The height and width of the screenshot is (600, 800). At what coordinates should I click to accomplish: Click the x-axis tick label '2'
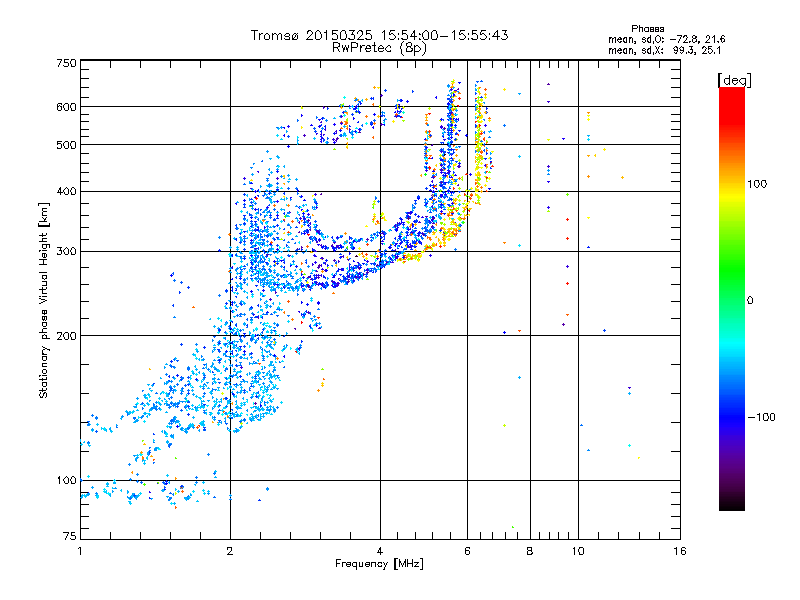[230, 551]
